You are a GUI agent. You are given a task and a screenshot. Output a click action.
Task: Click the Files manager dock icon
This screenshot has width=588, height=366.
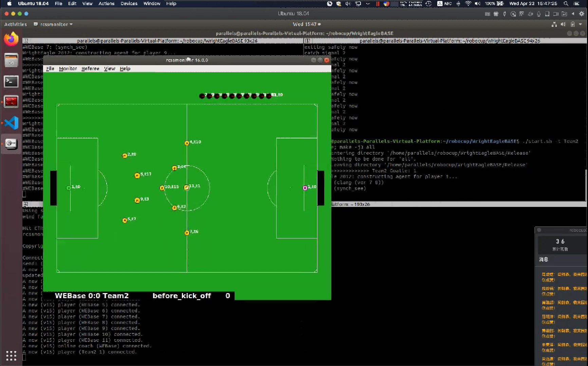(11, 60)
